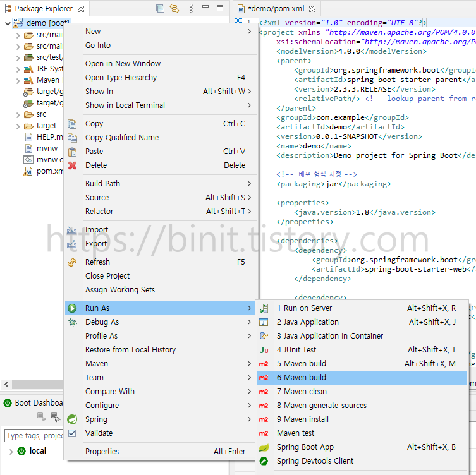
Task: Open the Compare With submenu
Action: point(161,392)
